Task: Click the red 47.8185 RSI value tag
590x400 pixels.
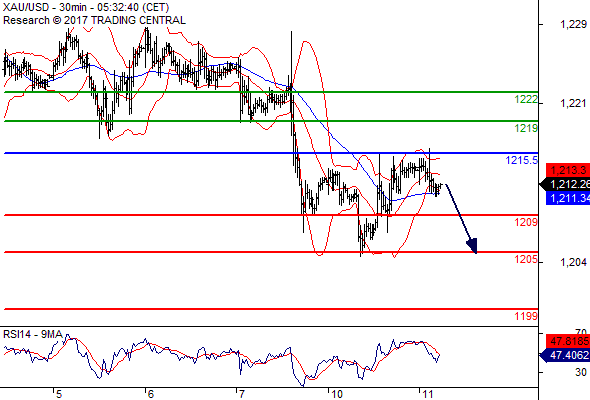Action: point(568,341)
